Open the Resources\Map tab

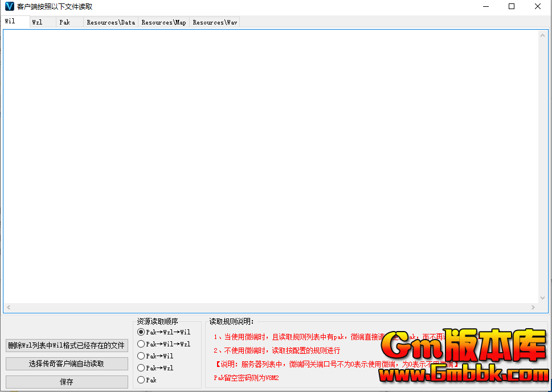tap(163, 22)
